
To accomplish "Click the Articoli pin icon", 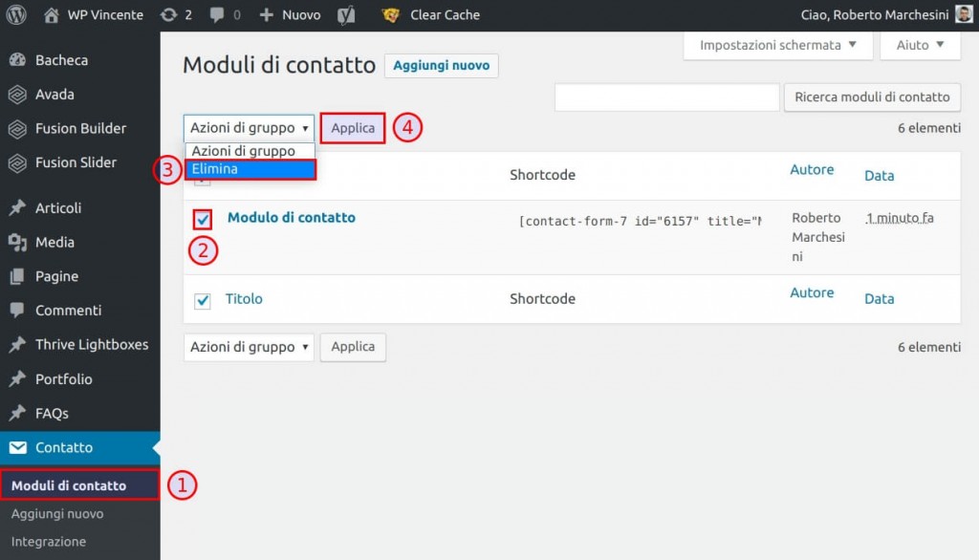I will (x=17, y=208).
